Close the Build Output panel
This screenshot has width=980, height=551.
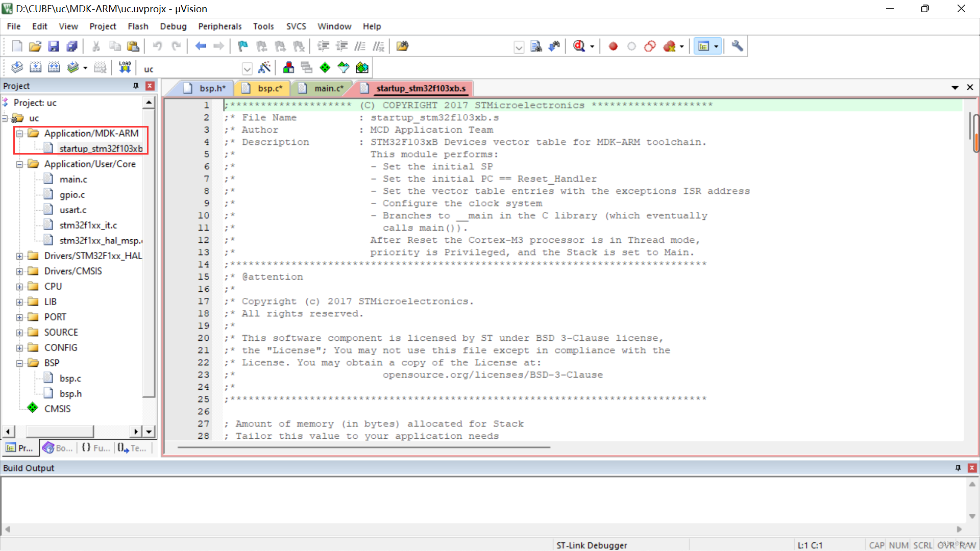pyautogui.click(x=972, y=468)
